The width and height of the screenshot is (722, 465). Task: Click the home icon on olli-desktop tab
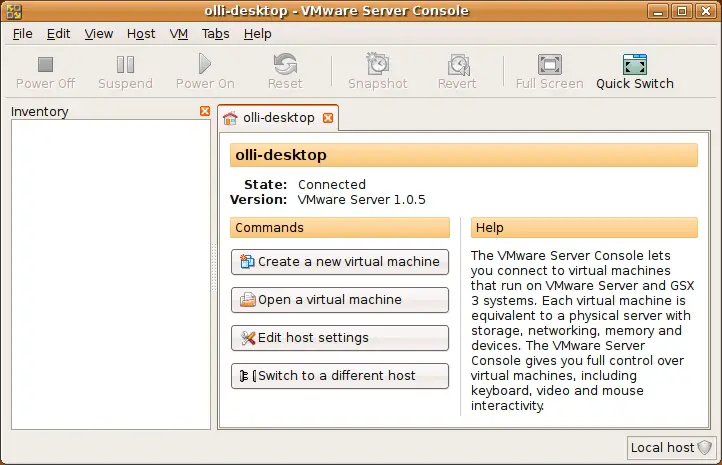point(230,118)
